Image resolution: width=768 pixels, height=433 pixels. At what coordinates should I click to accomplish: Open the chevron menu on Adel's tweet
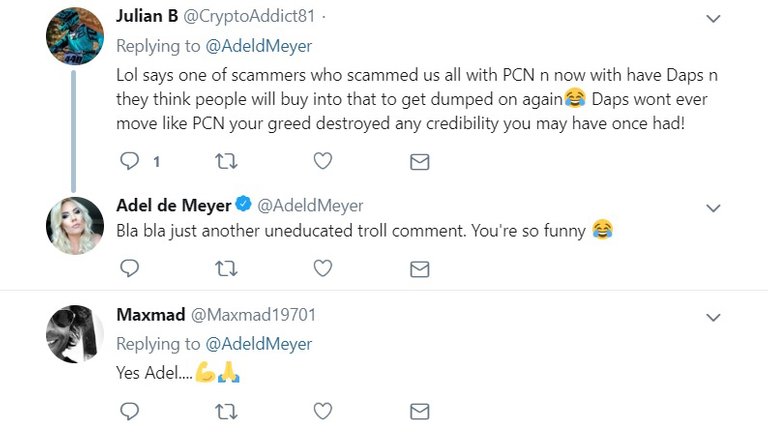click(713, 208)
